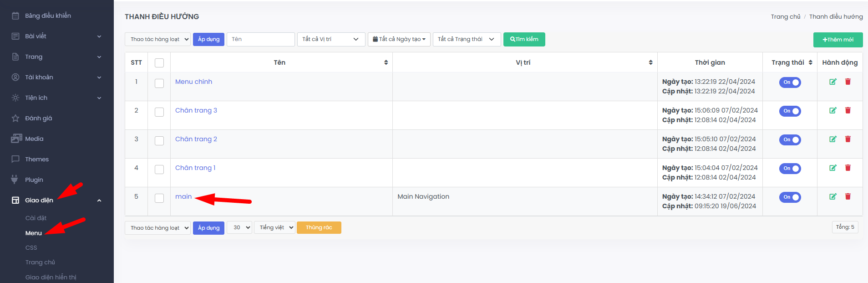Viewport: 868px width, 283px height.
Task: Open the Menu chính link
Action: click(194, 82)
